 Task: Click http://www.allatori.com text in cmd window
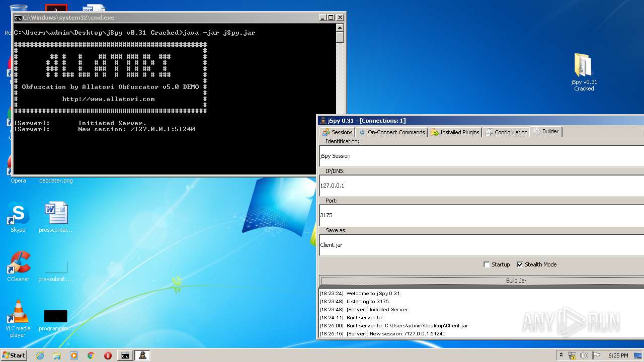tap(108, 99)
